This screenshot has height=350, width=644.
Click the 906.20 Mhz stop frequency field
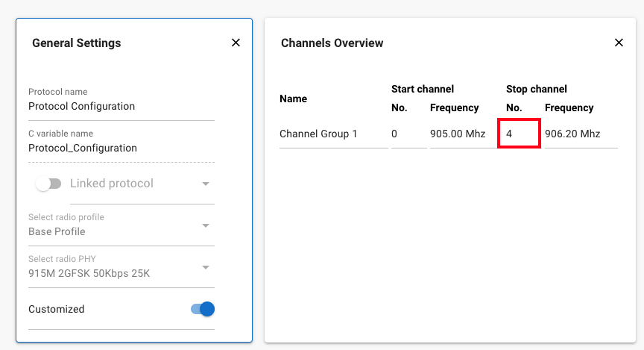[580, 134]
